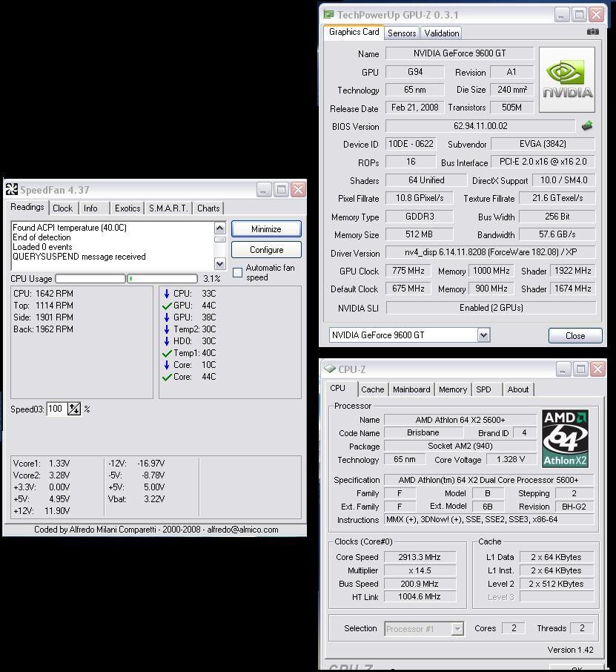Click the SpeedFan title bar fan icon
616x672 pixels.
[12, 189]
